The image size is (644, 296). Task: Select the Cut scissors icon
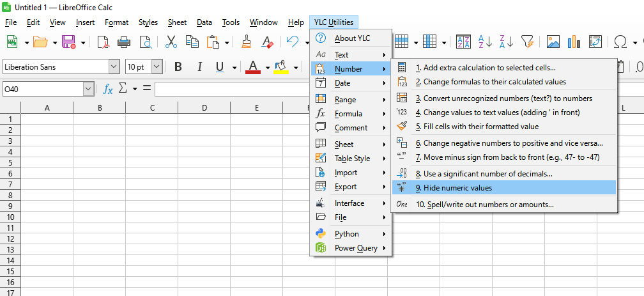171,42
